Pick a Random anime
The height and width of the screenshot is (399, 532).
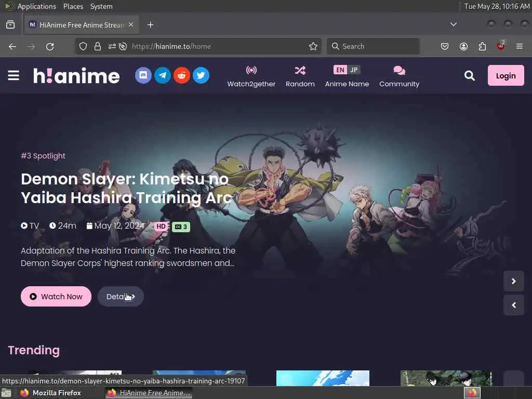300,77
